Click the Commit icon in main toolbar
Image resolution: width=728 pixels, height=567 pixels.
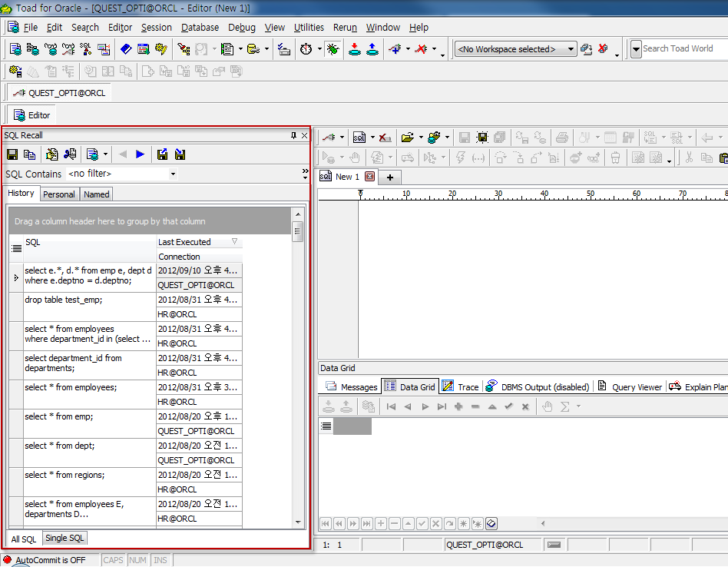[354, 49]
